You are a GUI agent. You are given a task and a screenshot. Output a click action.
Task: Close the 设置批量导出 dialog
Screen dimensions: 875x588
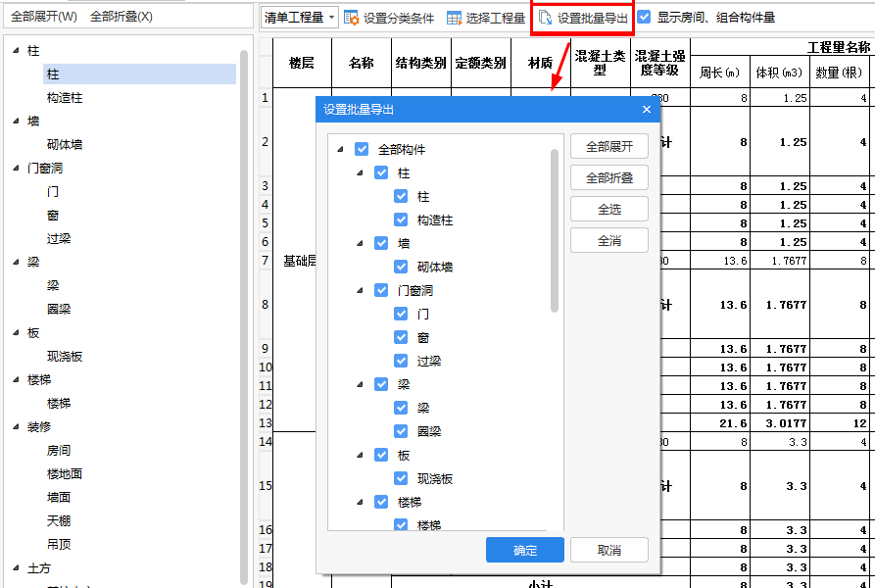tap(646, 110)
